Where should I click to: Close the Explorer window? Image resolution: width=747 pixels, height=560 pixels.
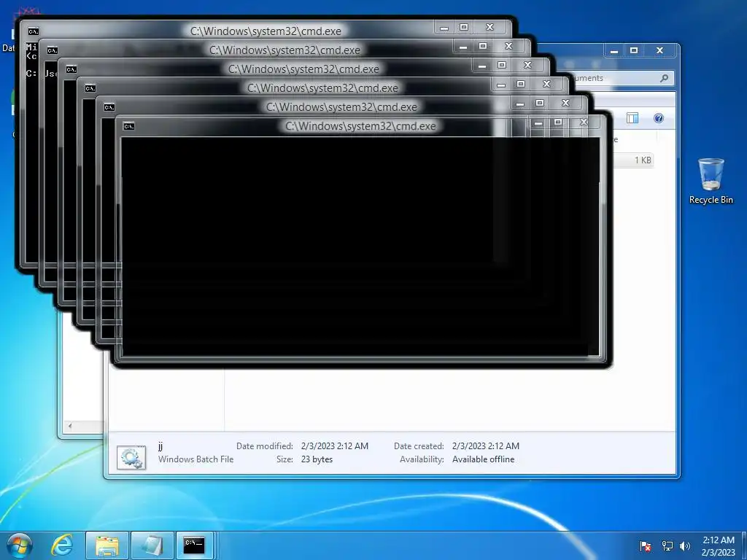(659, 50)
